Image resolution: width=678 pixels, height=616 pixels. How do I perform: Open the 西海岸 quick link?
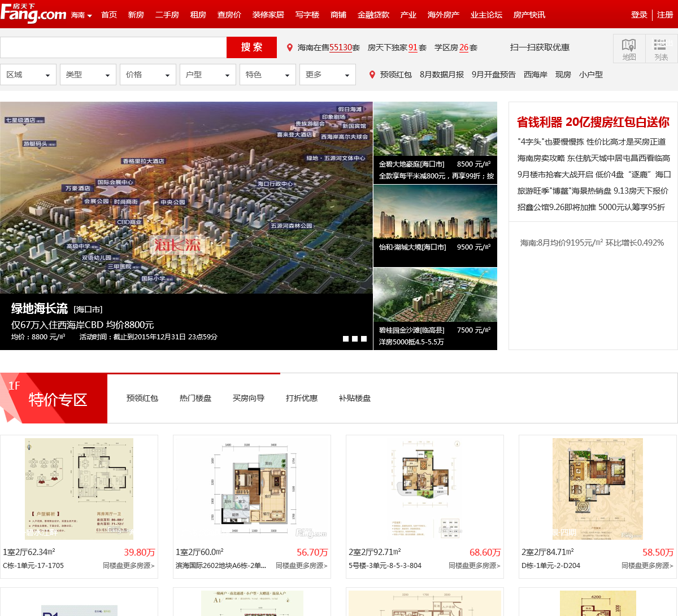tap(536, 75)
